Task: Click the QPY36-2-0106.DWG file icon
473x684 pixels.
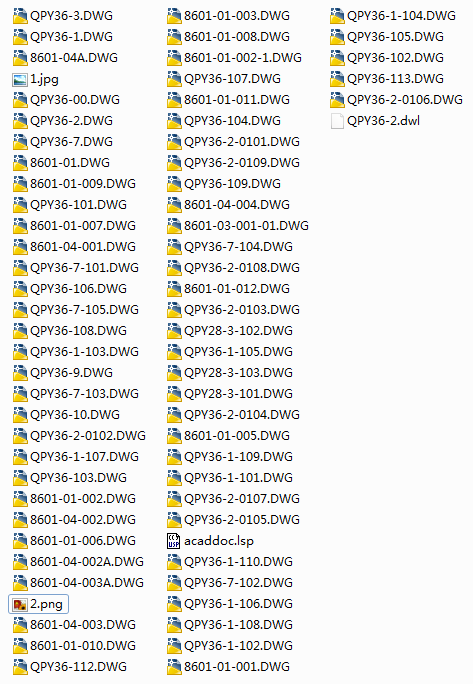Action: (x=337, y=100)
